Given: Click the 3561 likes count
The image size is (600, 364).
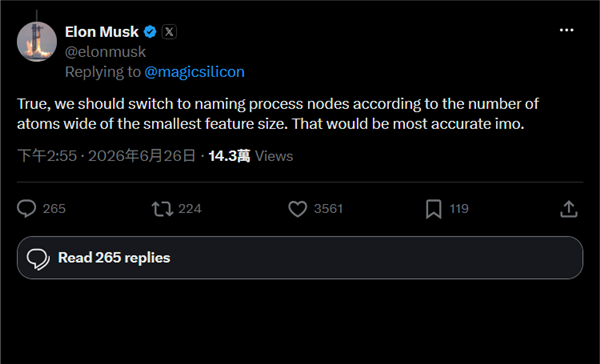Looking at the screenshot, I should pos(328,209).
